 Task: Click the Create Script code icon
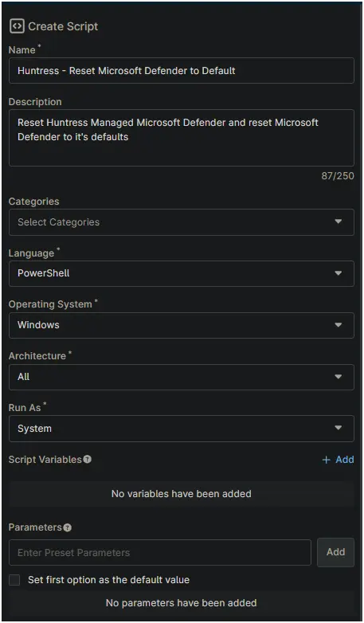click(17, 26)
